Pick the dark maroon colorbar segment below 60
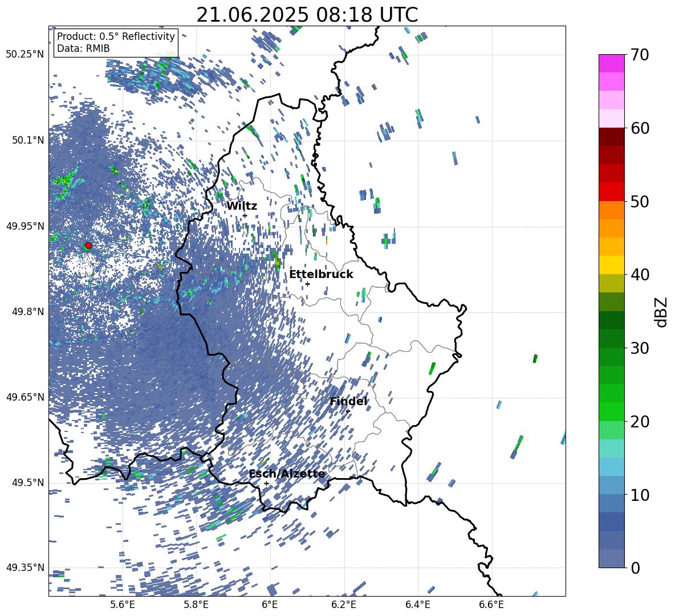675x616 pixels. 611,137
